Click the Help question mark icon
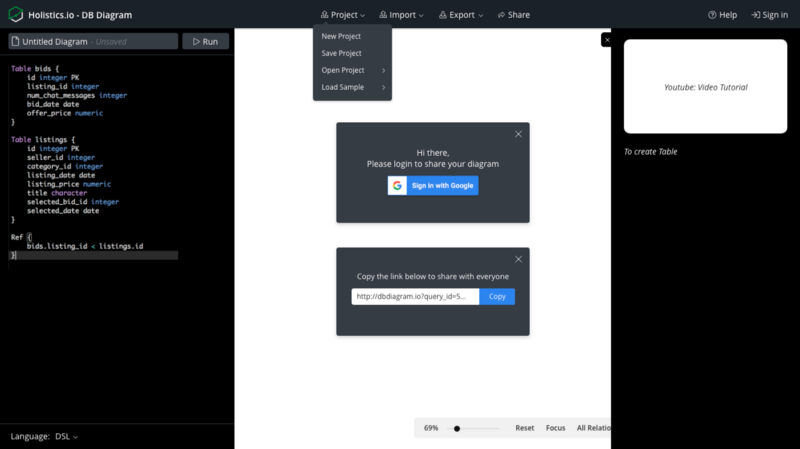800x449 pixels. (x=712, y=15)
